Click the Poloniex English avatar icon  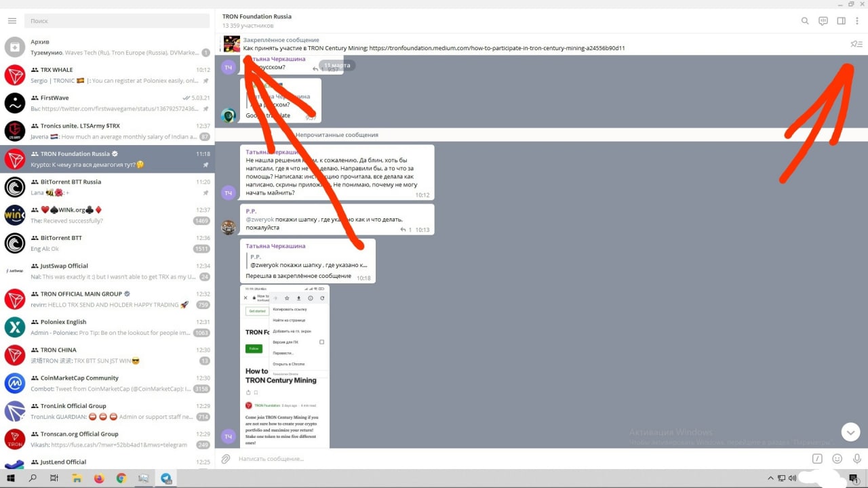[15, 327]
